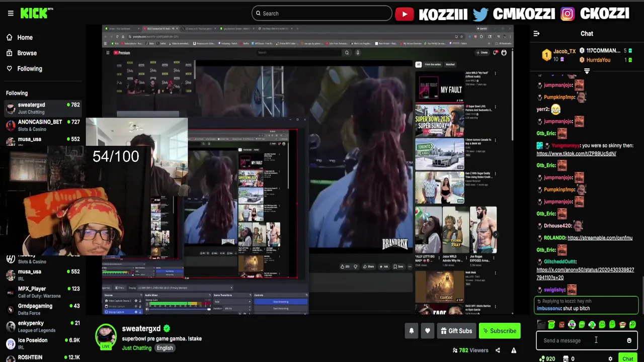Click the swiglishy username in chat
Image resolution: width=644 pixels, height=362 pixels.
[554, 290]
